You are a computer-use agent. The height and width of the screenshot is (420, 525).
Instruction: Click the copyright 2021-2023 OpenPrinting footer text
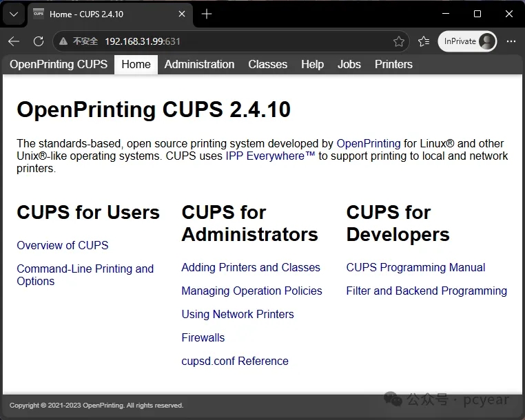tap(96, 406)
